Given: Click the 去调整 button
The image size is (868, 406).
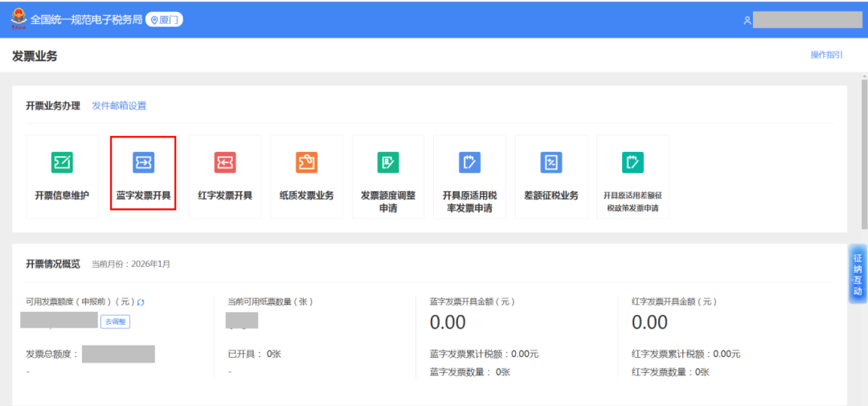Looking at the screenshot, I should (x=115, y=322).
